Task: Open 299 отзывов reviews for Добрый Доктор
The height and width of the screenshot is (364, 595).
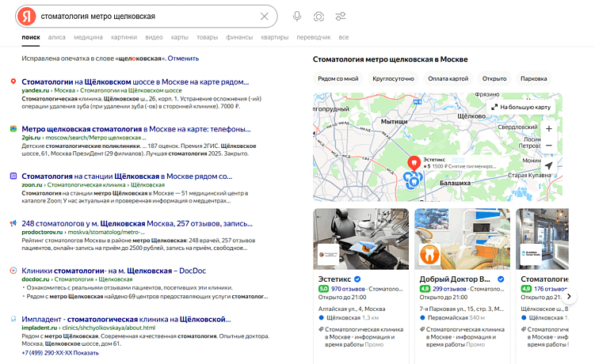Action: [449, 289]
